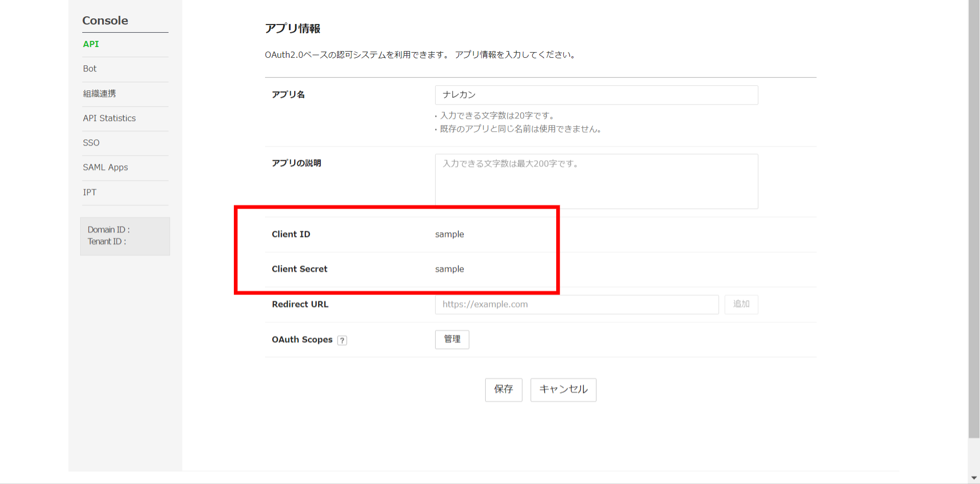Click the Client ID label
The width and height of the screenshot is (980, 484).
291,234
